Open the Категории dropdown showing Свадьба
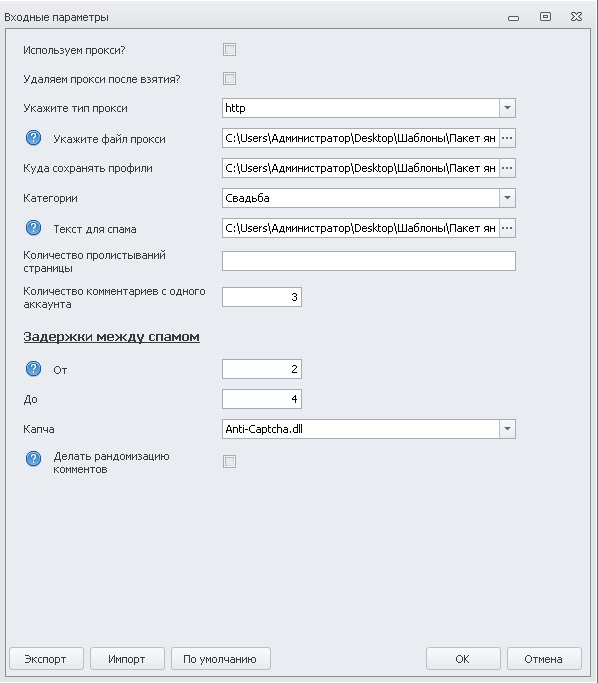This screenshot has width=598, height=683. (x=507, y=198)
